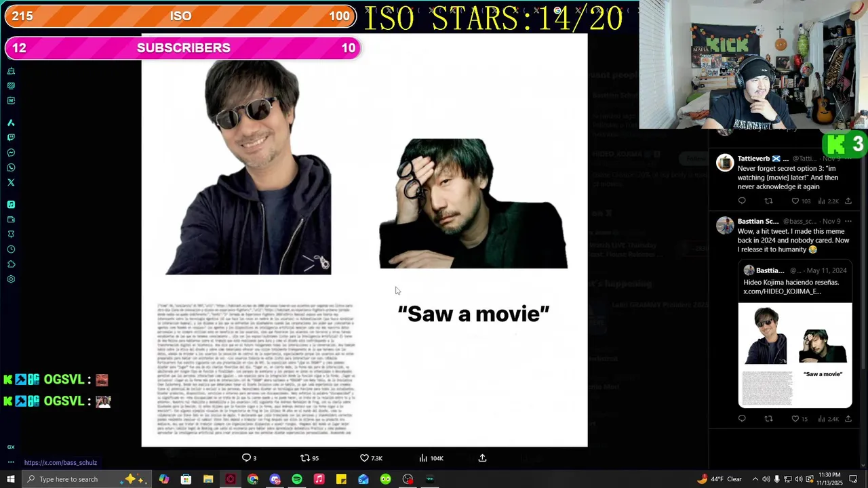The width and height of the screenshot is (868, 488).
Task: Click first OGSVL chat message
Action: 56,380
